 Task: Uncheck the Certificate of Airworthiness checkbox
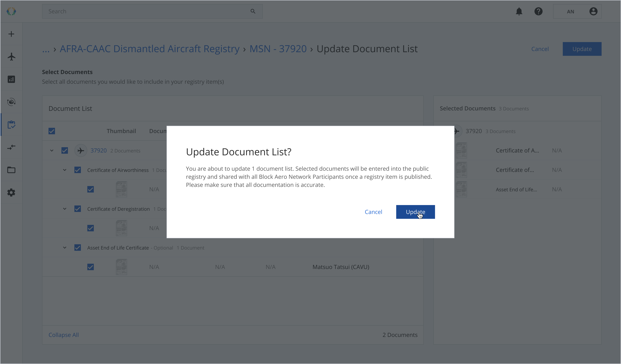pyautogui.click(x=78, y=170)
